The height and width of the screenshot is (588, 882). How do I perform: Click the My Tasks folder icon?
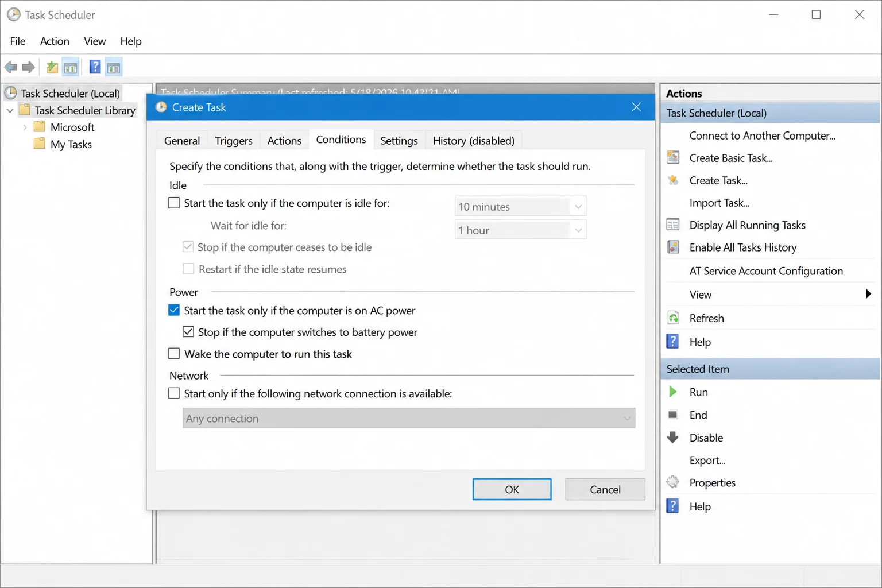[40, 144]
